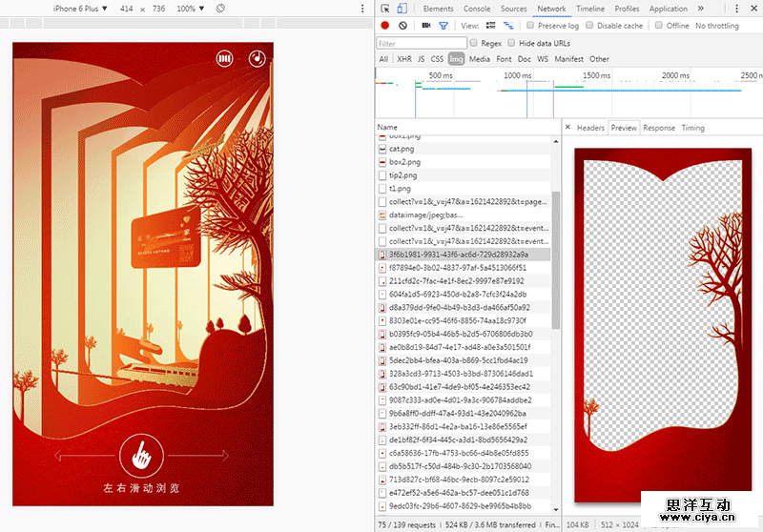763x532 pixels.
Task: Toggle the device toolbar icon
Action: point(403,9)
